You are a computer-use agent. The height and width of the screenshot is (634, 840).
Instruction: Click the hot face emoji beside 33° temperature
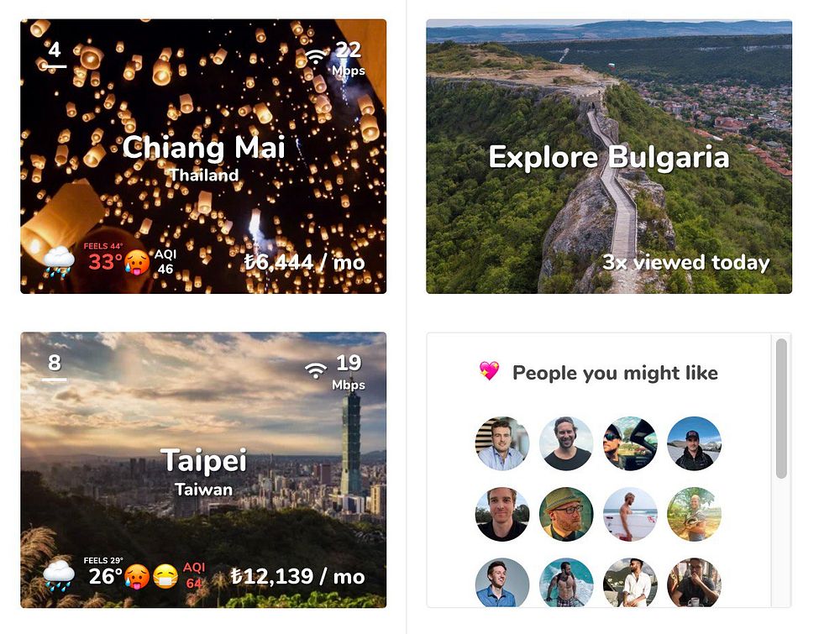point(137,263)
